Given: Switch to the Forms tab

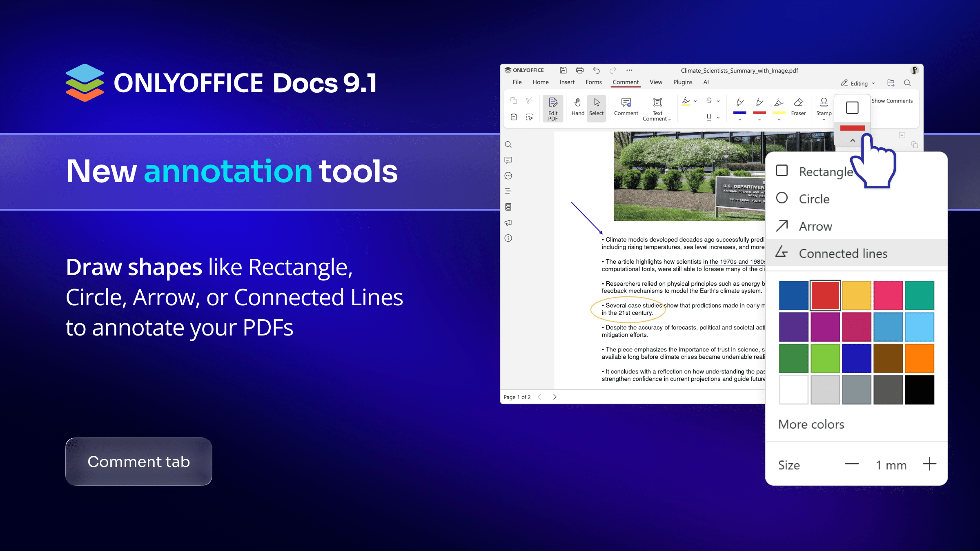Looking at the screenshot, I should (593, 82).
